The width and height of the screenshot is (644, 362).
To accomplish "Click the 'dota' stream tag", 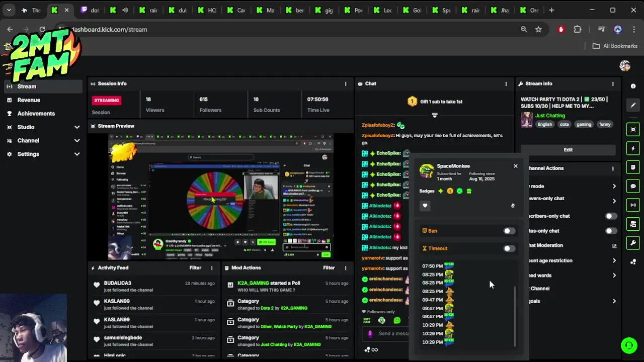I will (565, 125).
